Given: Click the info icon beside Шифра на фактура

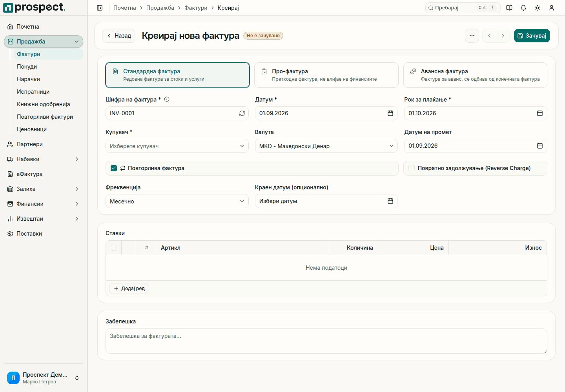Looking at the screenshot, I should [x=167, y=99].
